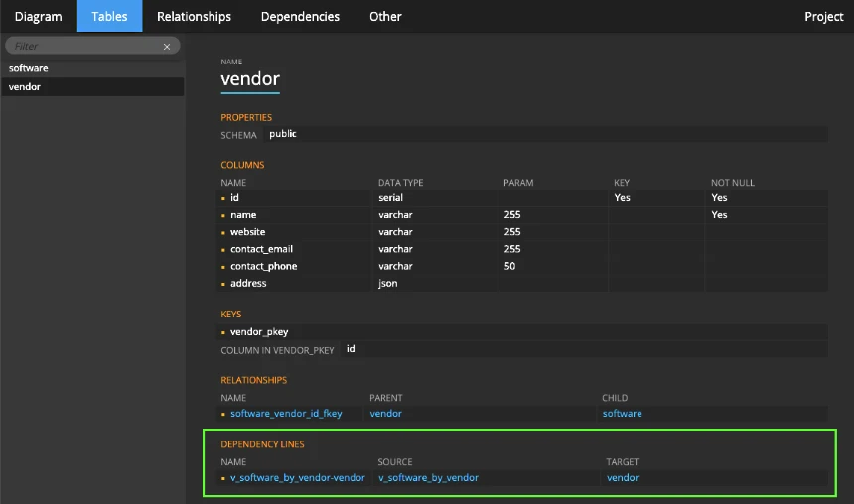Viewport: 854px width, 504px height.
Task: Select the software table in sidebar
Action: [92, 68]
